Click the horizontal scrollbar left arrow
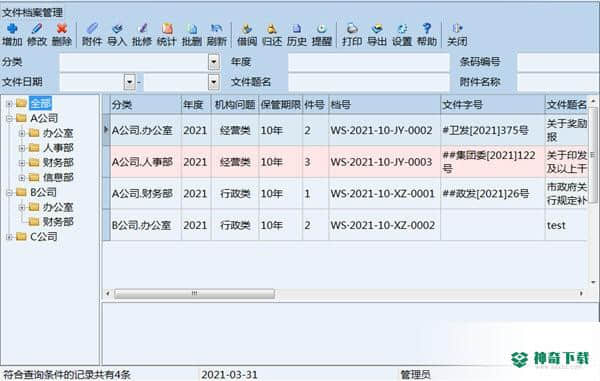600x381 pixels. [x=108, y=294]
